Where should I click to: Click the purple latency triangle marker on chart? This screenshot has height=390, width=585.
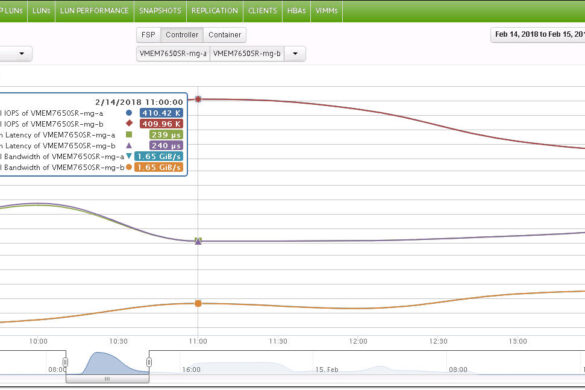[x=198, y=241]
